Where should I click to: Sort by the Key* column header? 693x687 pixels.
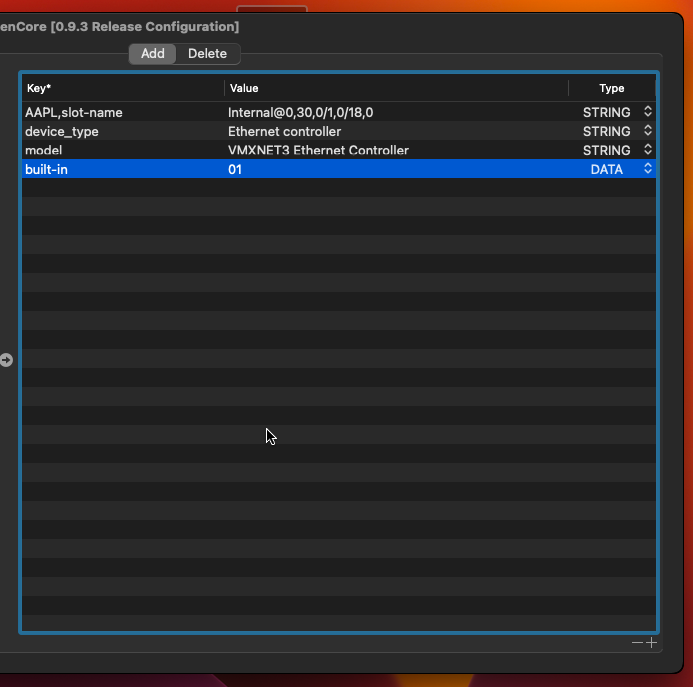(x=120, y=88)
